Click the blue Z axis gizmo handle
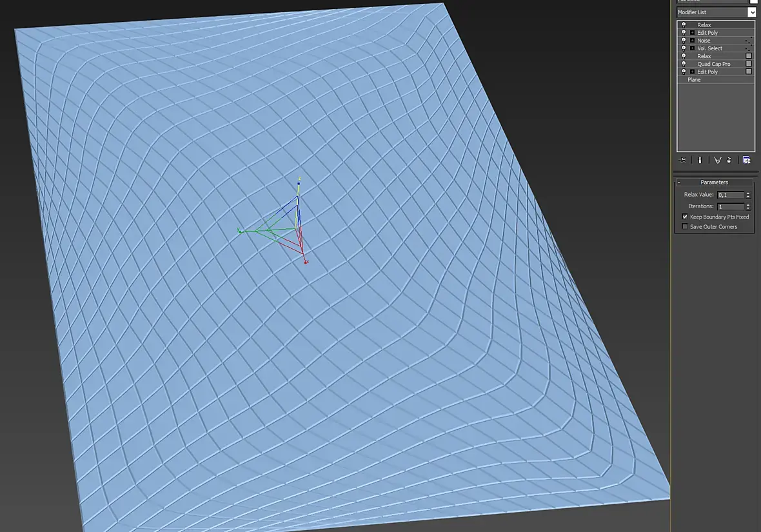761x532 pixels. tap(299, 182)
